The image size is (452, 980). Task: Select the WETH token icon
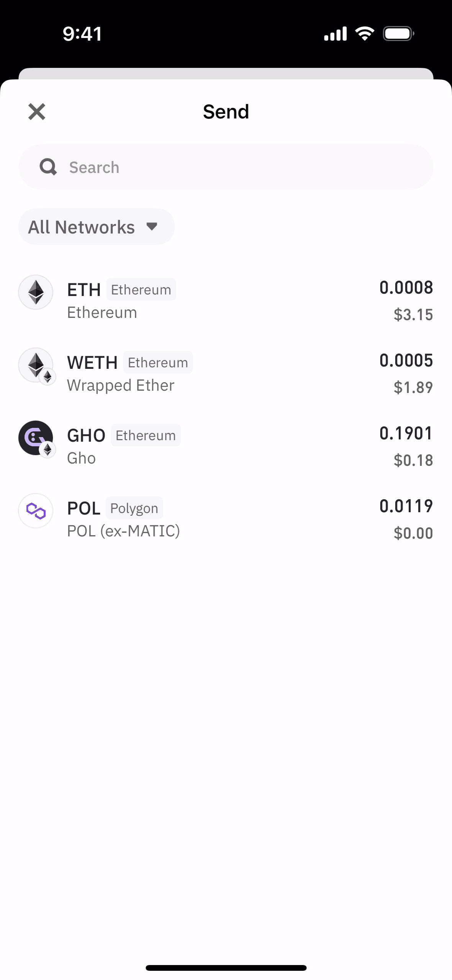point(36,365)
